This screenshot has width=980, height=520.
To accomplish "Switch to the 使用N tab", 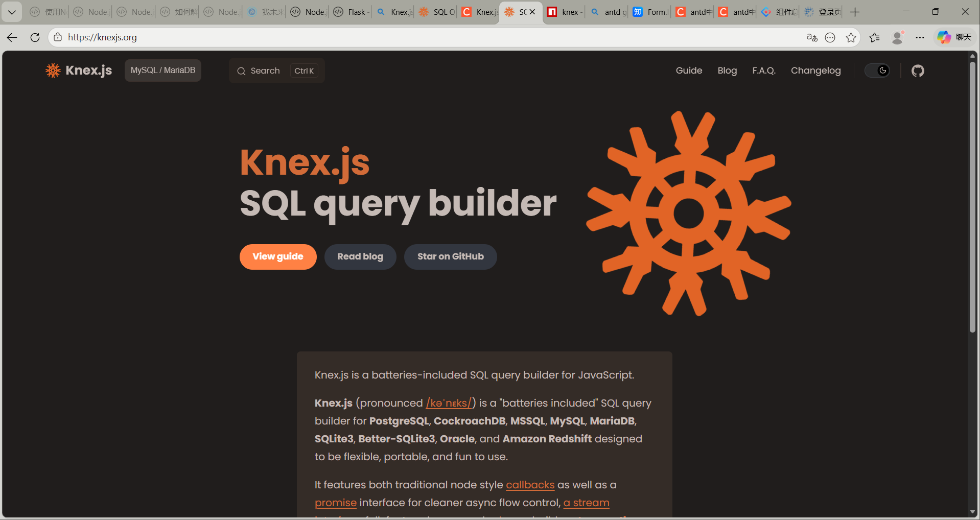I will point(48,12).
